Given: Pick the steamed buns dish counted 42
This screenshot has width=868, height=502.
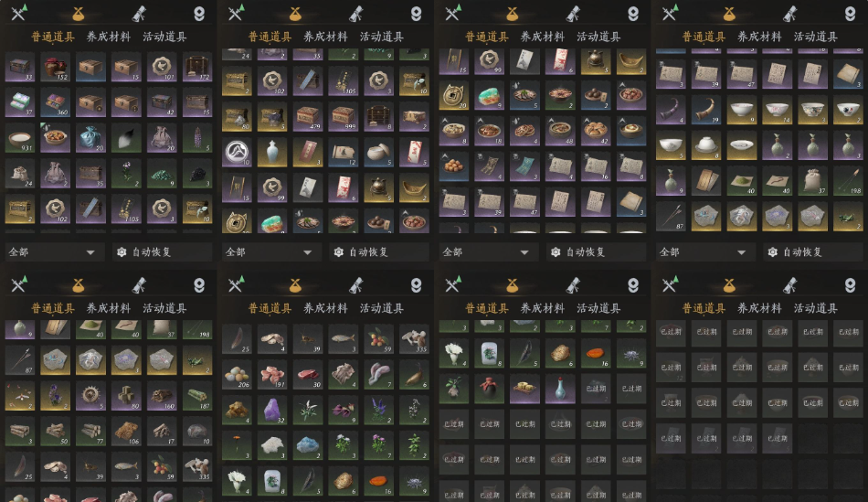Looking at the screenshot, I should (x=596, y=132).
